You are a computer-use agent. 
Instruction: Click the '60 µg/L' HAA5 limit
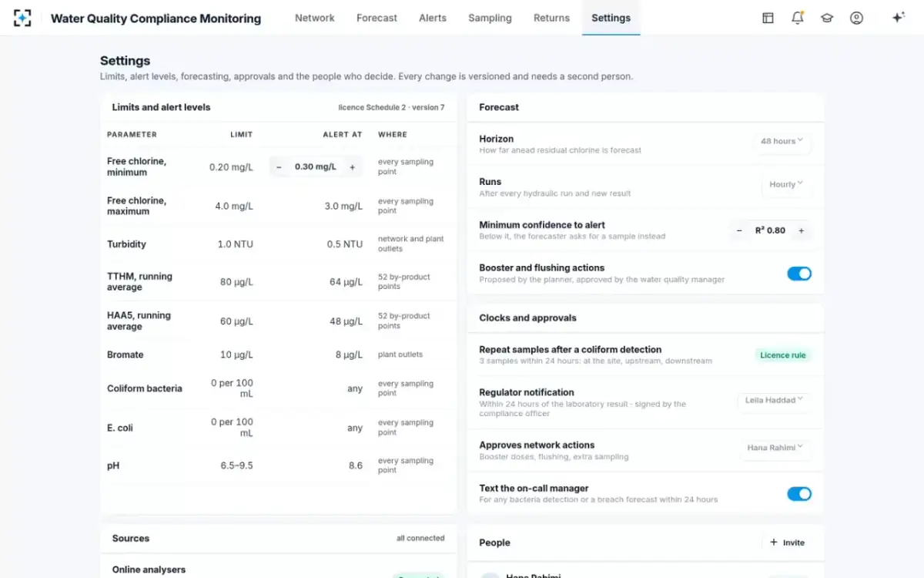(x=236, y=321)
